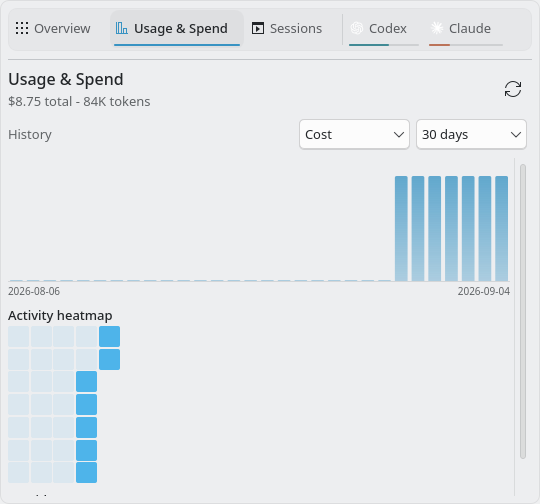Click the bottom dark-blue heatmap cell
The image size is (540, 504).
86,472
